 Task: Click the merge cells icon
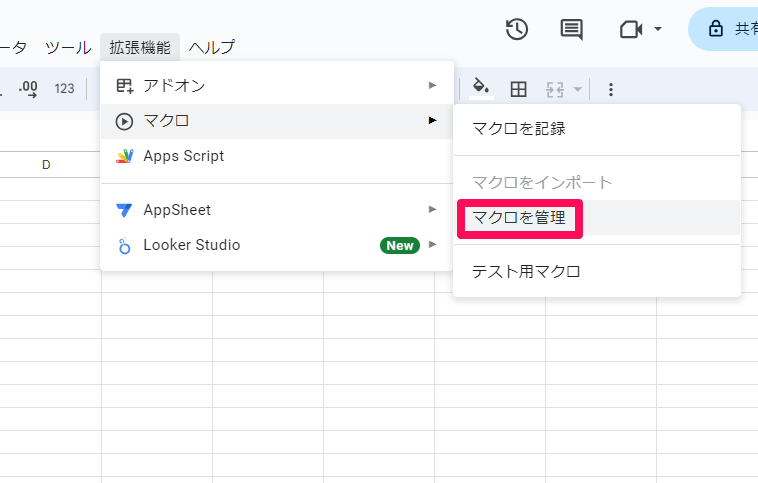[555, 89]
